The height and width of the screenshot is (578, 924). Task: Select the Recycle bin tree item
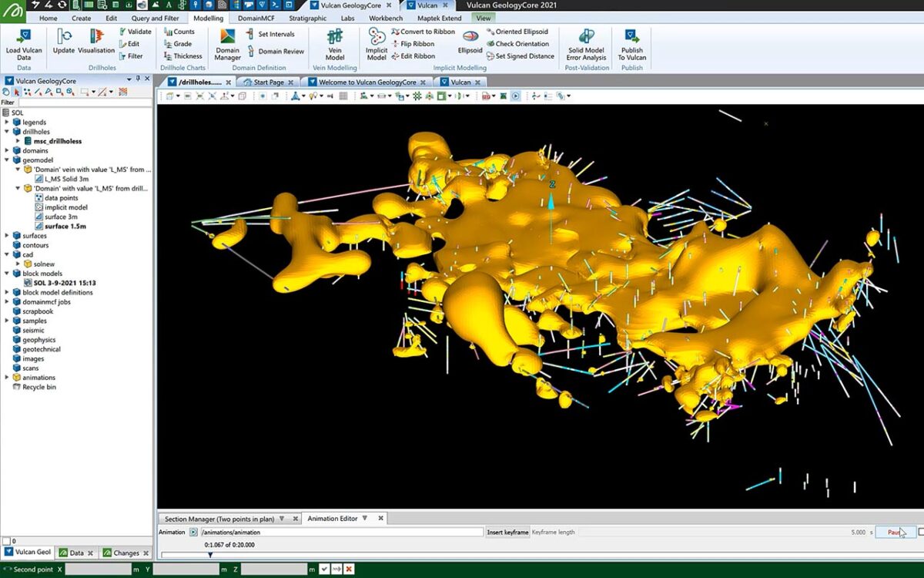[39, 387]
